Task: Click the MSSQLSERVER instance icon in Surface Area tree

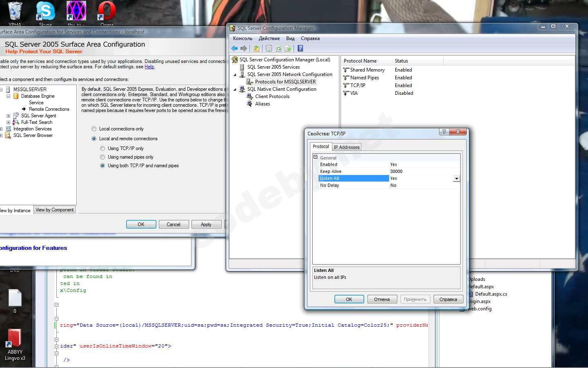Action: (x=8, y=90)
